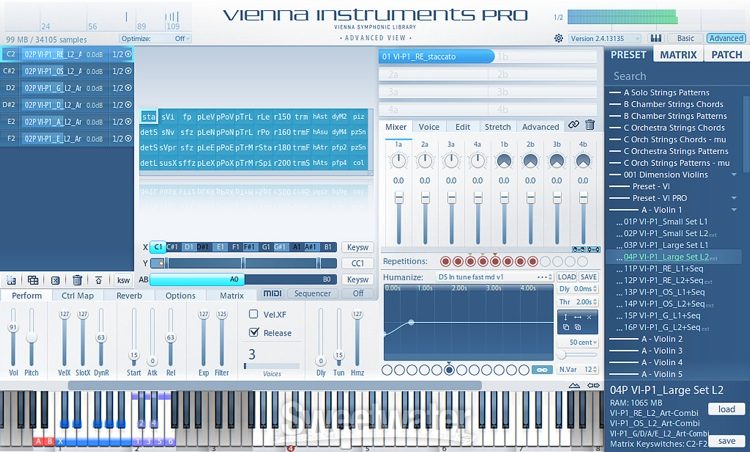Screen dimensions: 750x452
Task: Open the Version 2.4.13135 dropdown
Action: pyautogui.click(x=605, y=38)
